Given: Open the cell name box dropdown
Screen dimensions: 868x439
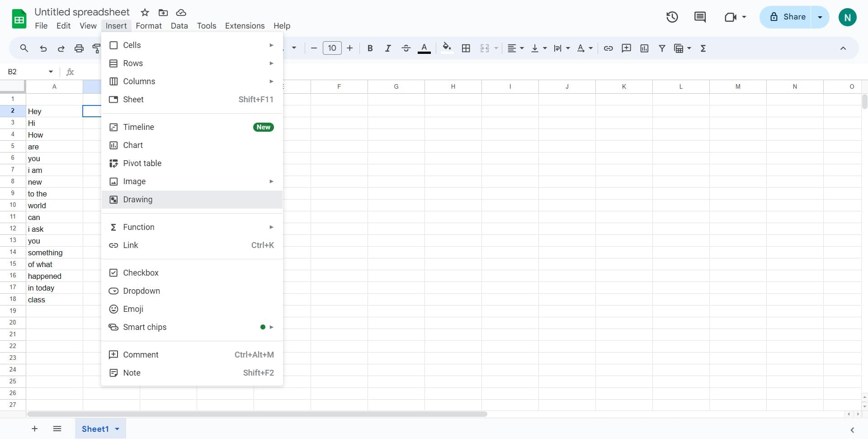Looking at the screenshot, I should 50,72.
